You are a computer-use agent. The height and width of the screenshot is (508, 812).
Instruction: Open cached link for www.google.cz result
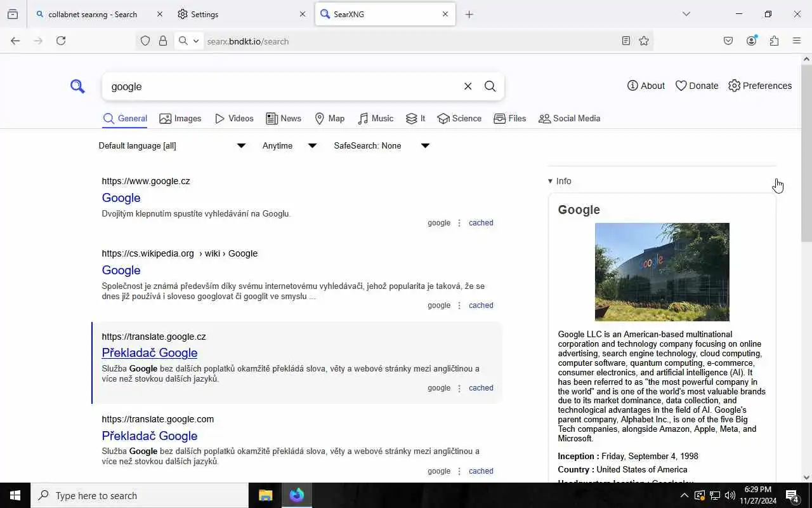(481, 223)
